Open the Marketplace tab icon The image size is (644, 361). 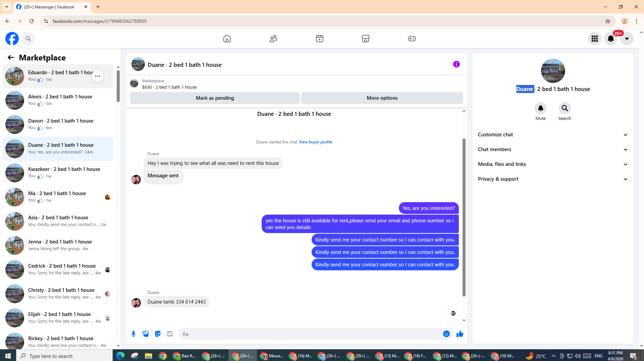(x=366, y=39)
